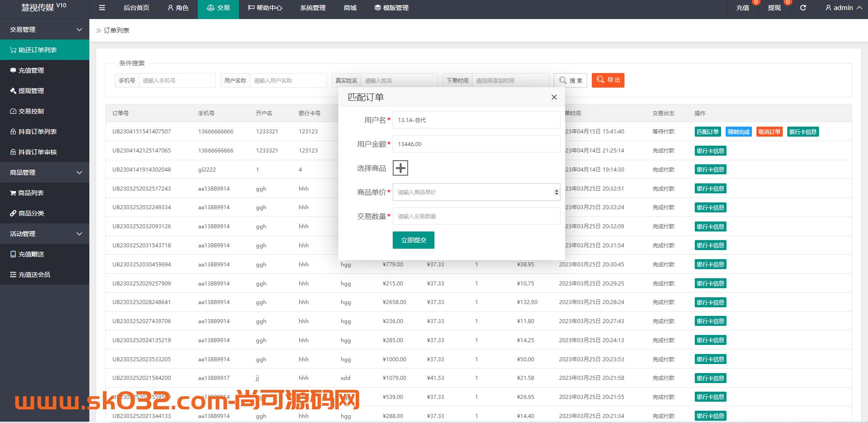Click the 等待付款 status in first row

click(663, 132)
